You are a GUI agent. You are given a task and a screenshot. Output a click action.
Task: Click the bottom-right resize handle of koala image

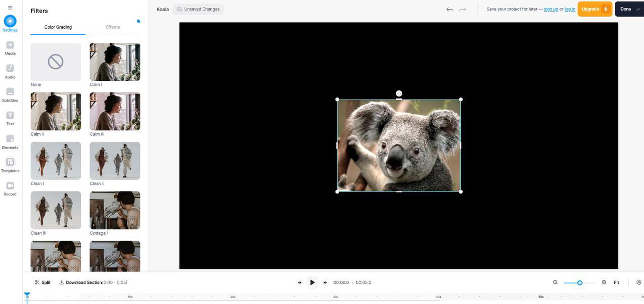pyautogui.click(x=461, y=191)
